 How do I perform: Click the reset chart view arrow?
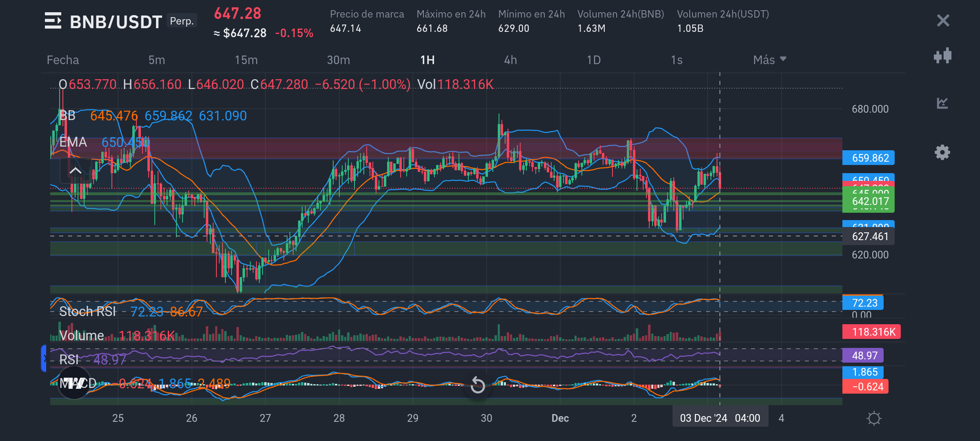(477, 385)
